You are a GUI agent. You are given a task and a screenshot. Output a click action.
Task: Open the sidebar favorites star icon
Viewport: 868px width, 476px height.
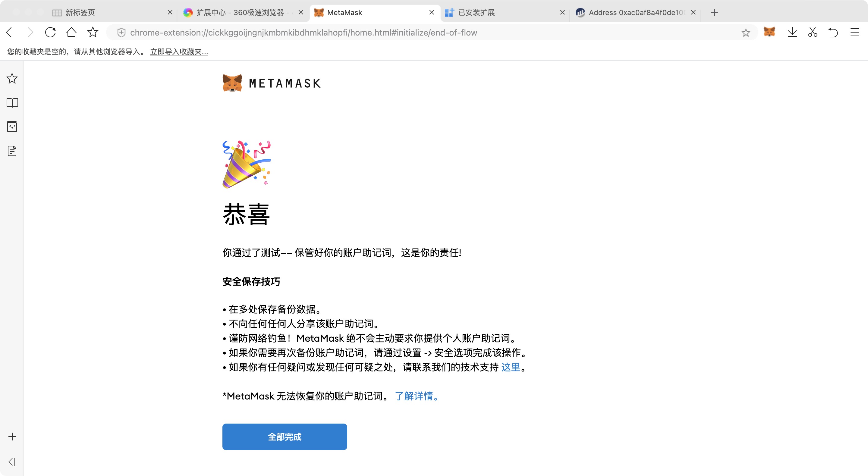click(x=12, y=79)
